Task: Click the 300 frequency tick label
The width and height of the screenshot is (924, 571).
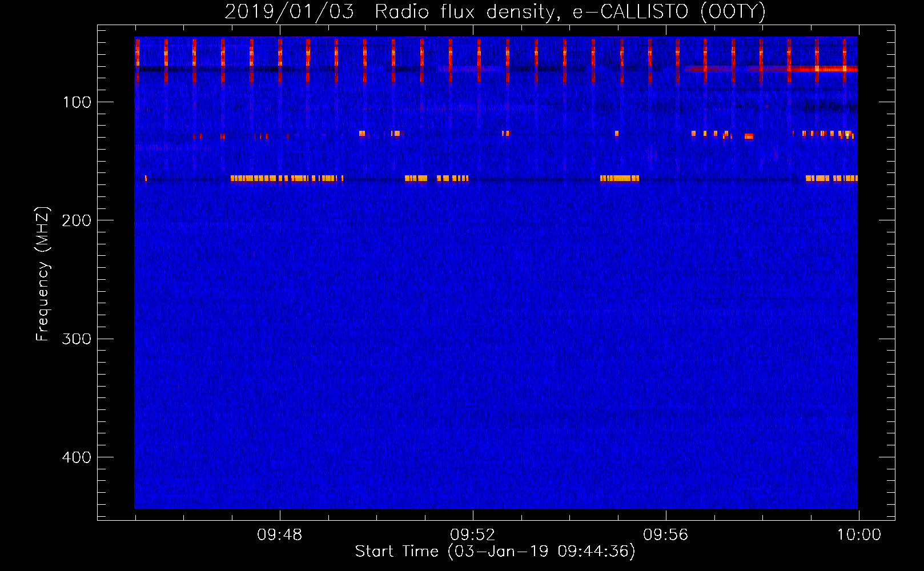Action: (77, 339)
